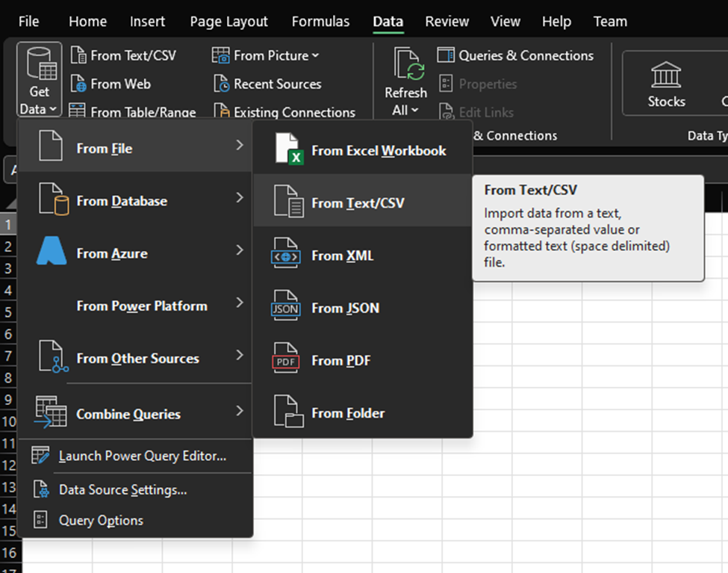Open the From Power Platform menu entry
This screenshot has width=728, height=573.
[x=142, y=306]
